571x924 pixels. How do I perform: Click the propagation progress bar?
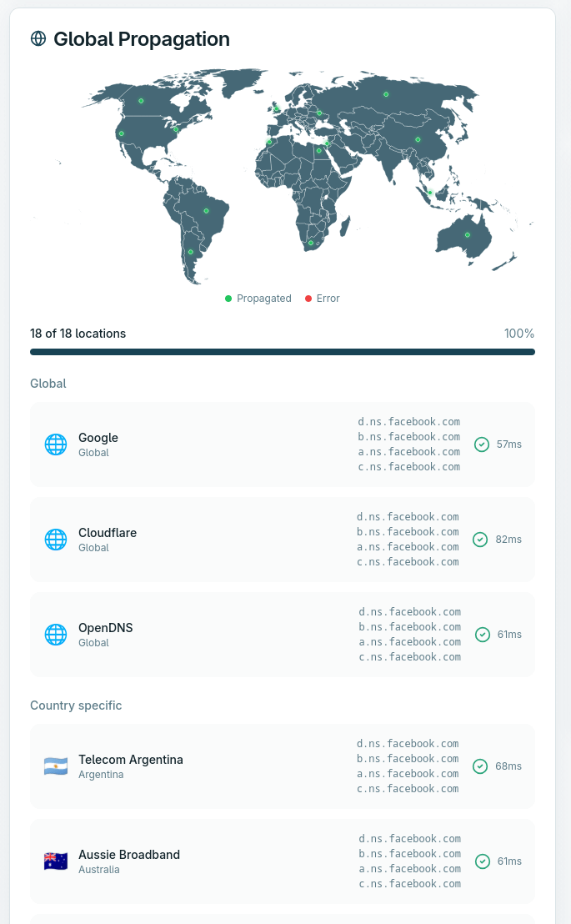(x=283, y=352)
